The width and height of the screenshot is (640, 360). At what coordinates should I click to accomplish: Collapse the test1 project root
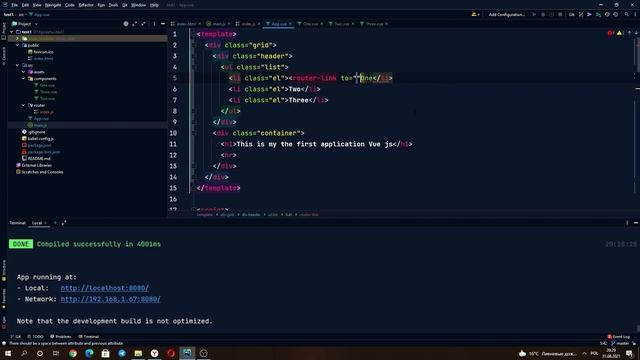point(11,31)
